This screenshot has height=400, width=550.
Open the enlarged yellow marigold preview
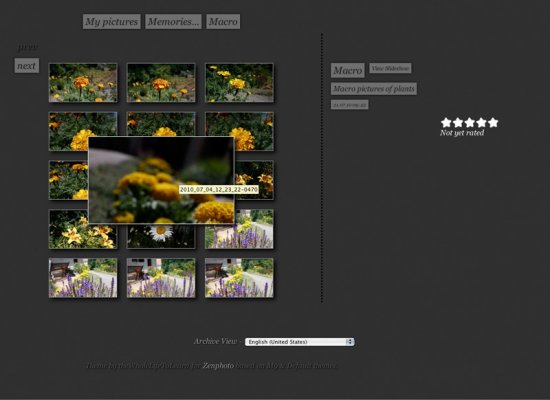(x=161, y=180)
